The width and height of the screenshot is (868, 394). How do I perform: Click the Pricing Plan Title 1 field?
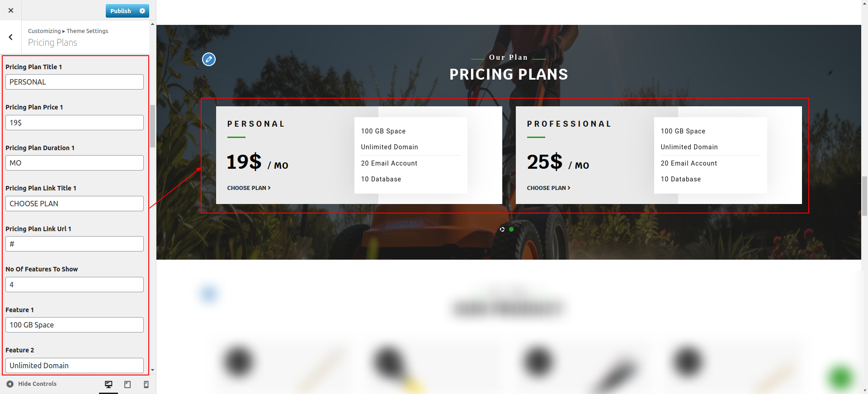pos(75,82)
